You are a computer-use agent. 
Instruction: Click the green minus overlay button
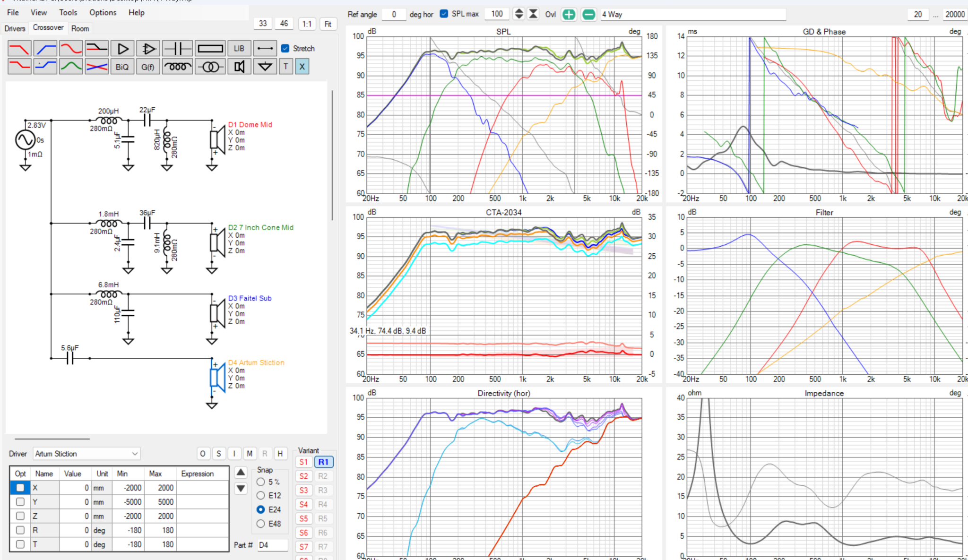coord(588,15)
